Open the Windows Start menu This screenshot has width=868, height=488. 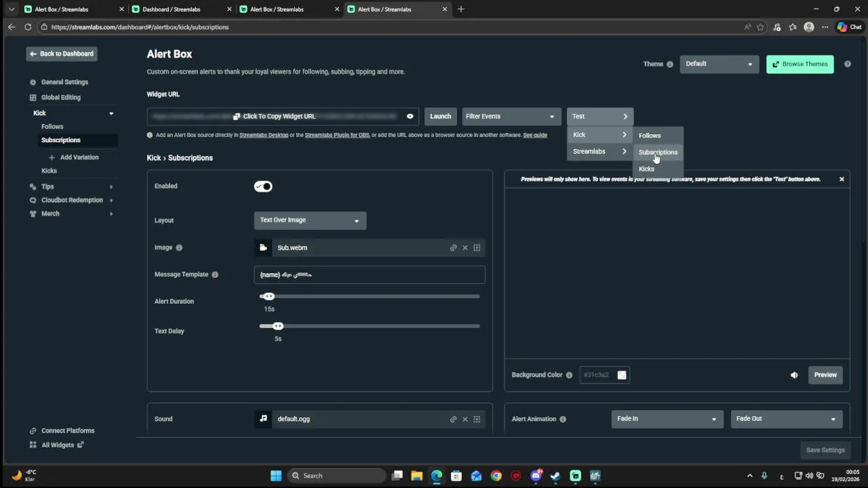pyautogui.click(x=276, y=476)
